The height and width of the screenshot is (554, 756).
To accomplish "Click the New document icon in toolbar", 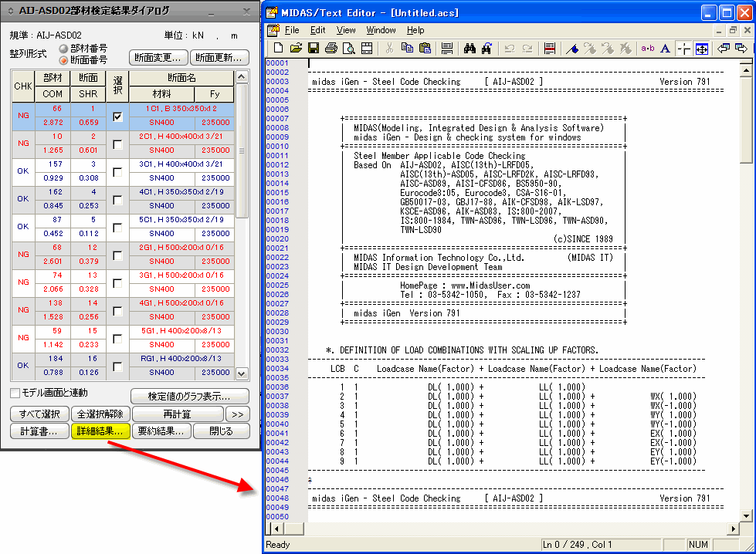I will click(278, 48).
